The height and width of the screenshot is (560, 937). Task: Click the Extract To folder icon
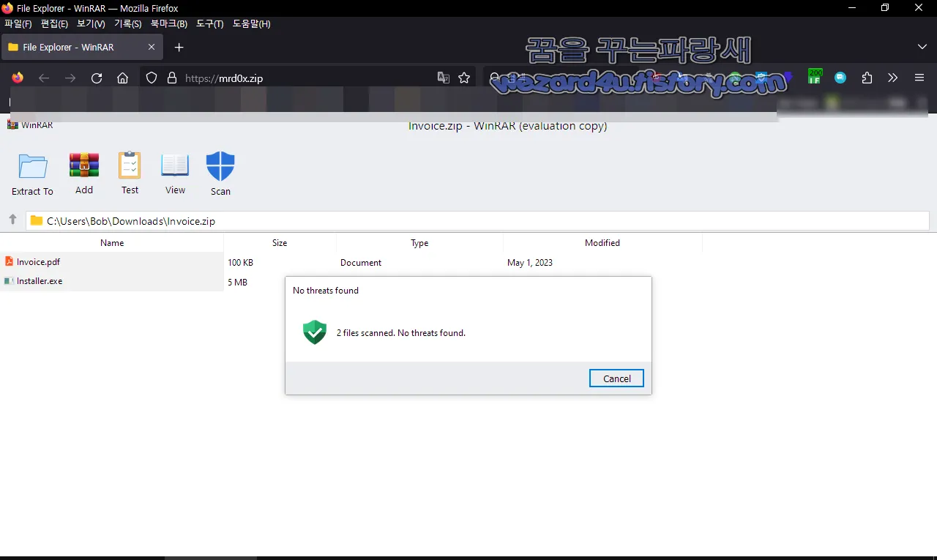[33, 166]
